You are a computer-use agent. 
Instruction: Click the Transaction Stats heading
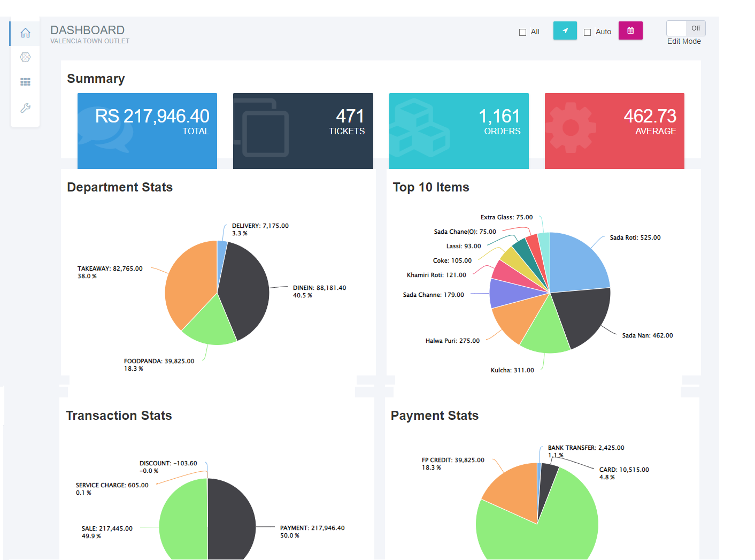[x=119, y=416]
